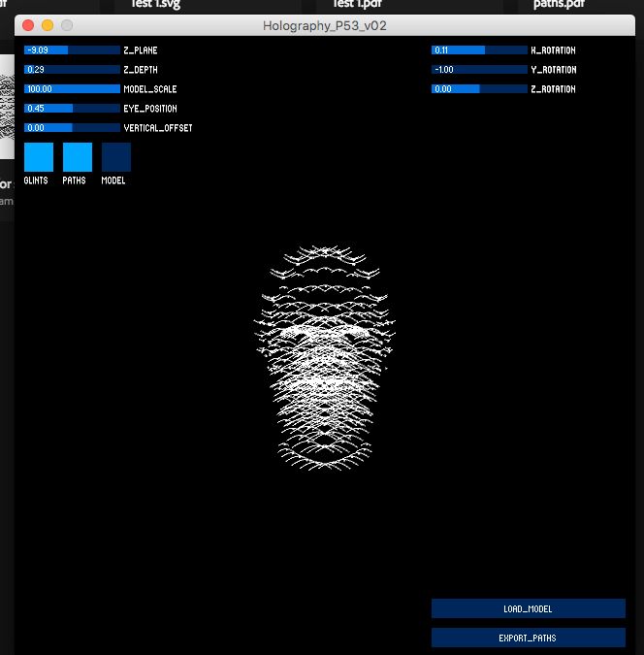The image size is (644, 655).
Task: Click the X_ROTATION slider showing 0.11
Action: tap(479, 50)
